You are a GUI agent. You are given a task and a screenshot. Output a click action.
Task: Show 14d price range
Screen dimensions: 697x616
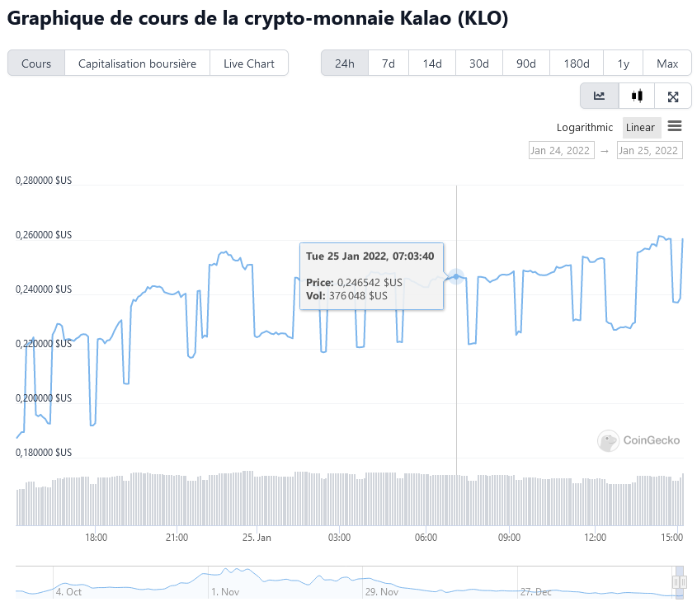coord(432,63)
